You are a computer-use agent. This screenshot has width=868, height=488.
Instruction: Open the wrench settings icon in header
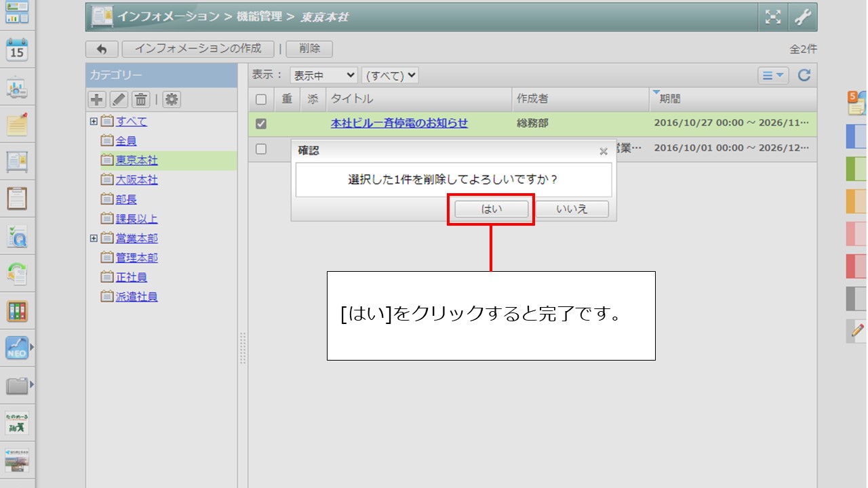pyautogui.click(x=803, y=17)
